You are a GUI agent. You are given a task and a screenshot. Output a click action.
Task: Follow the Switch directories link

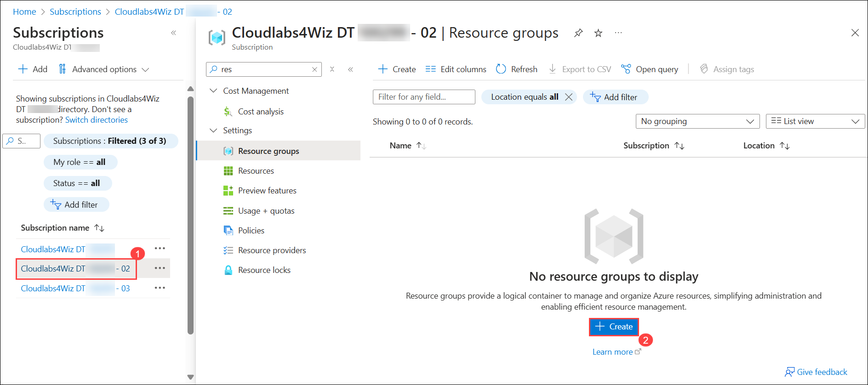[97, 120]
